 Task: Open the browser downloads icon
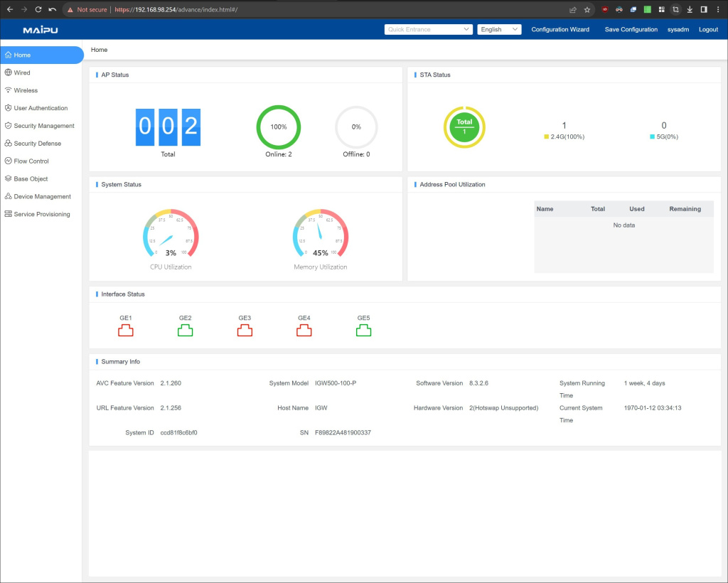(690, 9)
